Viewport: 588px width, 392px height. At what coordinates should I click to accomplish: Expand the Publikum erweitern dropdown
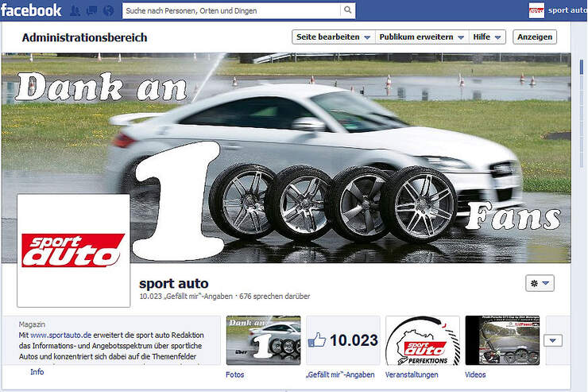[421, 37]
